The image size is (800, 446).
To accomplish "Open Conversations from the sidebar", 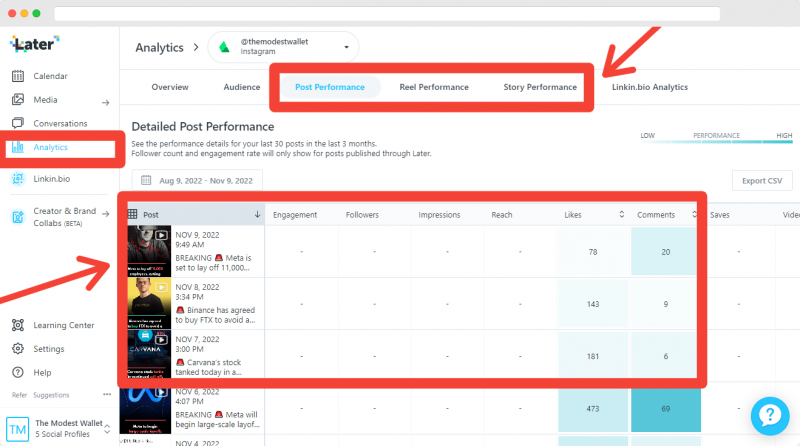I will (x=60, y=123).
